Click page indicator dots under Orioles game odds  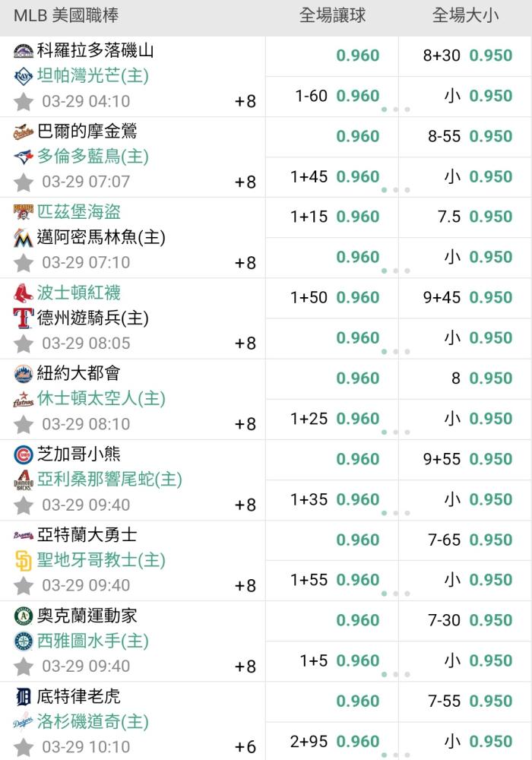(396, 190)
